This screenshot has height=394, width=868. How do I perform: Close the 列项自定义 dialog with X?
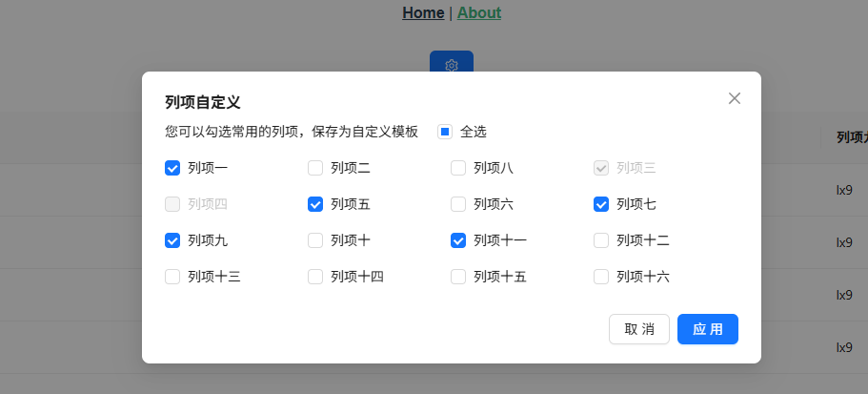point(734,98)
